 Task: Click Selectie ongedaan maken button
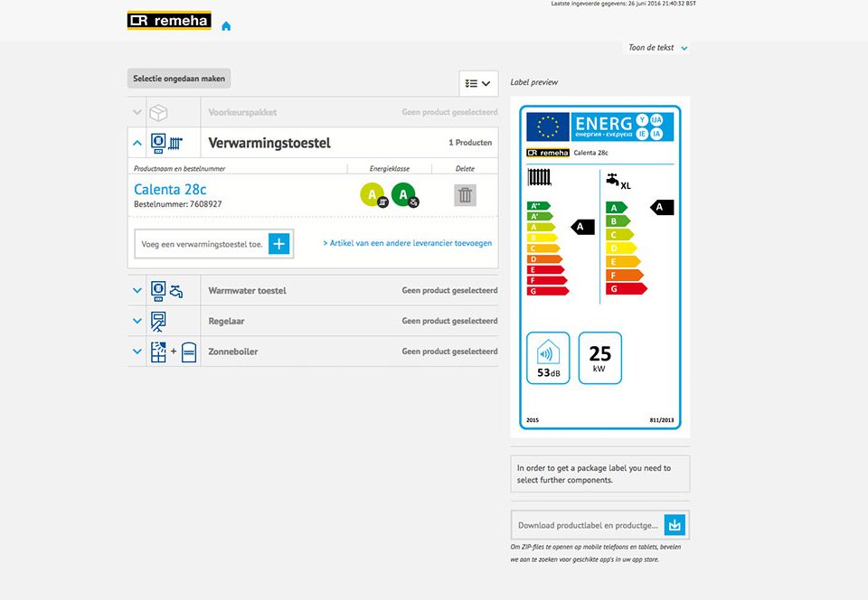(179, 79)
